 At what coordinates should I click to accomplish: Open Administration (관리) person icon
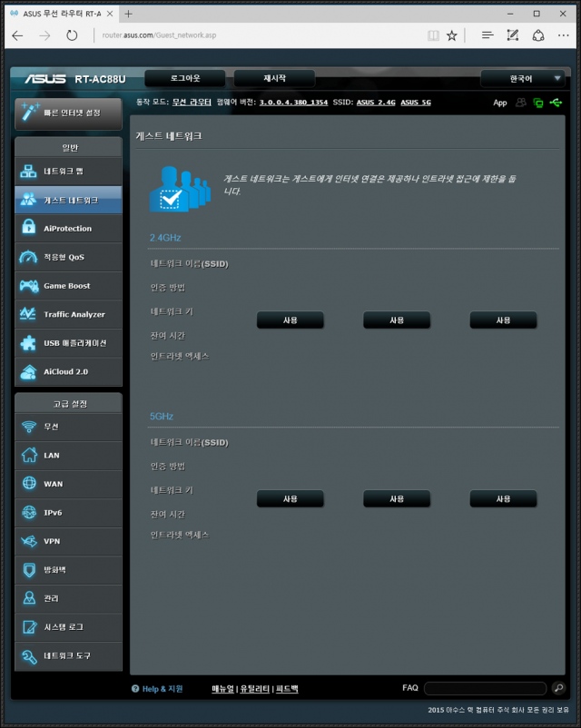(x=29, y=598)
